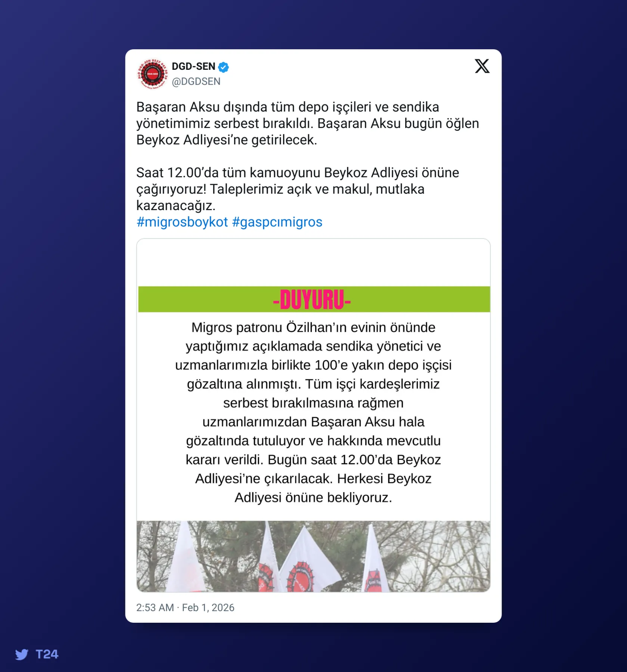Follow the #gaspcımigros hashtag
Viewport: 627px width, 672px height.
click(x=277, y=222)
